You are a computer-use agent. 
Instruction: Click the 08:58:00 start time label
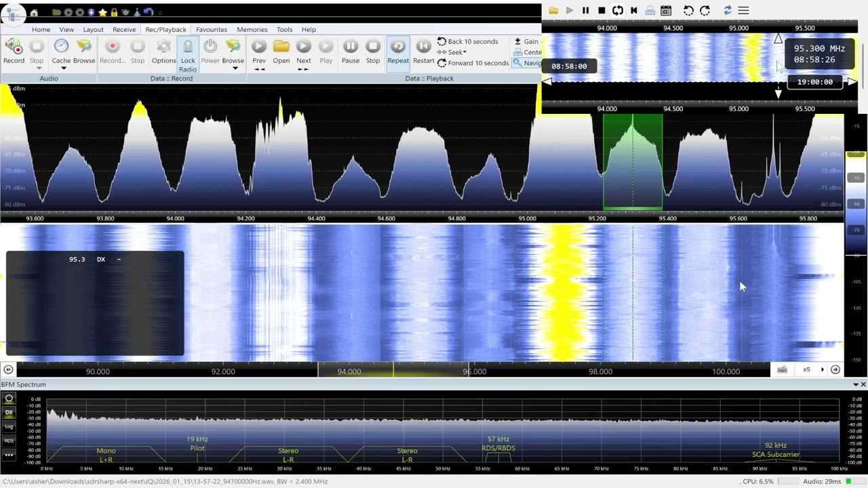[569, 66]
